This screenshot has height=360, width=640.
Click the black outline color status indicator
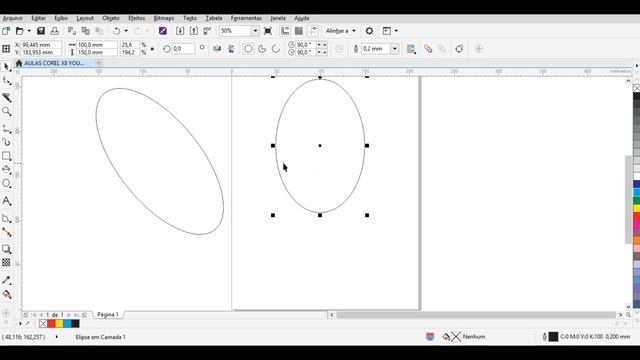coord(553,337)
